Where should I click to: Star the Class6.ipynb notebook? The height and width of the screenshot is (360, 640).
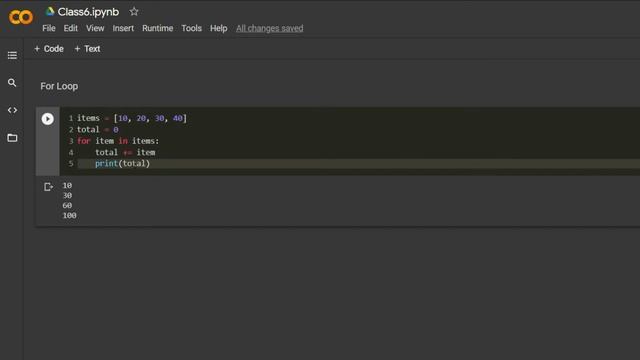click(x=134, y=11)
